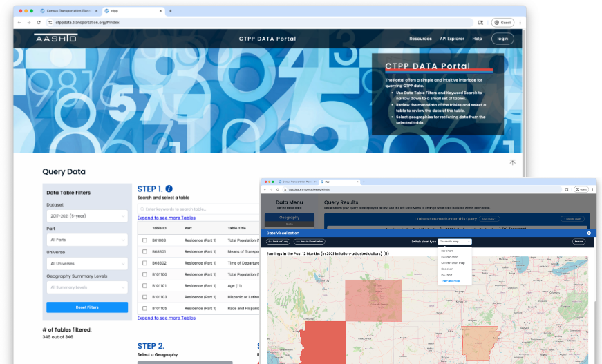Click Back to Visualization button
This screenshot has height=364, width=602.
point(310,242)
